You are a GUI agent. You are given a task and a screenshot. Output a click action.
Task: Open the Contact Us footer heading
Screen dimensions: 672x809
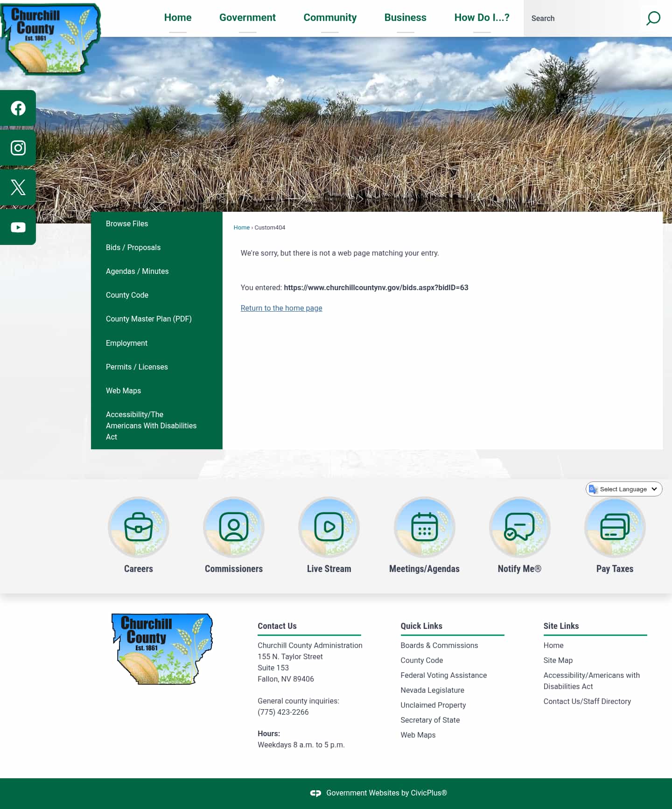(277, 626)
